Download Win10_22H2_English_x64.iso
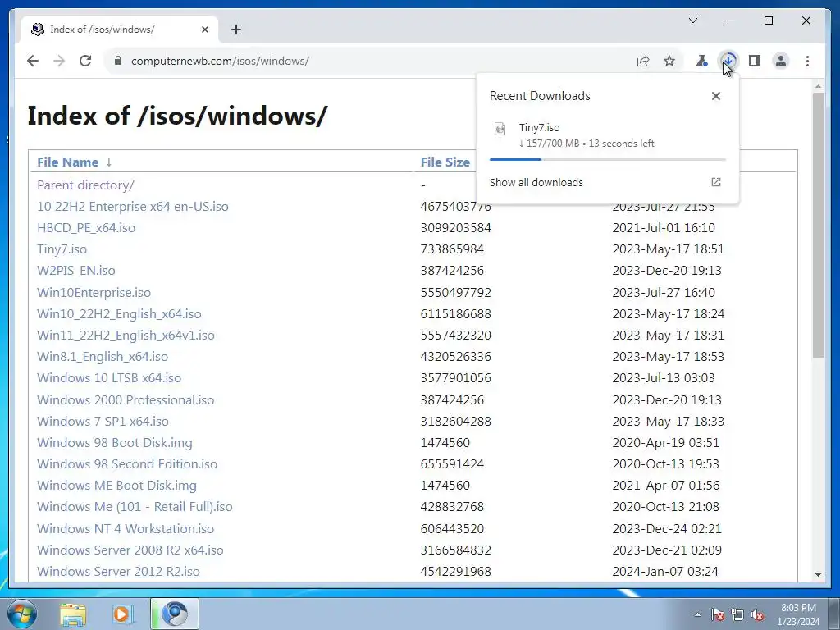The height and width of the screenshot is (630, 840). [119, 314]
